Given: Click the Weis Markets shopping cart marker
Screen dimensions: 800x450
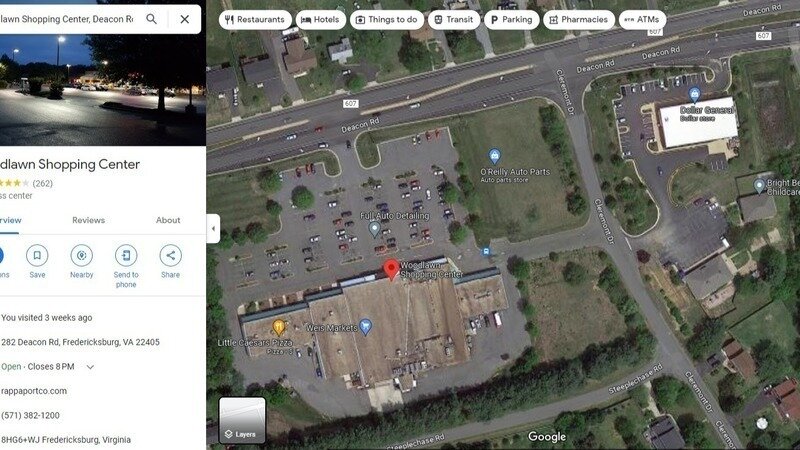Looking at the screenshot, I should tap(365, 327).
